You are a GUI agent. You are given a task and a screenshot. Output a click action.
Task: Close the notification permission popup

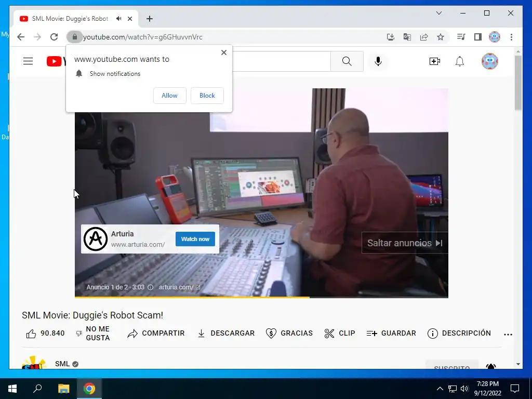click(223, 52)
